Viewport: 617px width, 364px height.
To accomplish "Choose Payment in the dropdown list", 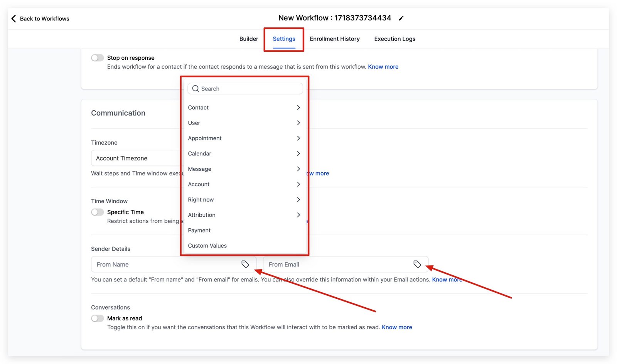I will (x=199, y=230).
